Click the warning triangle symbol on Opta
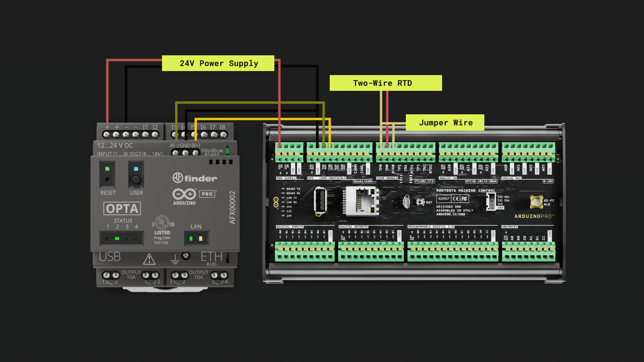This screenshot has width=644, height=362. 149,259
